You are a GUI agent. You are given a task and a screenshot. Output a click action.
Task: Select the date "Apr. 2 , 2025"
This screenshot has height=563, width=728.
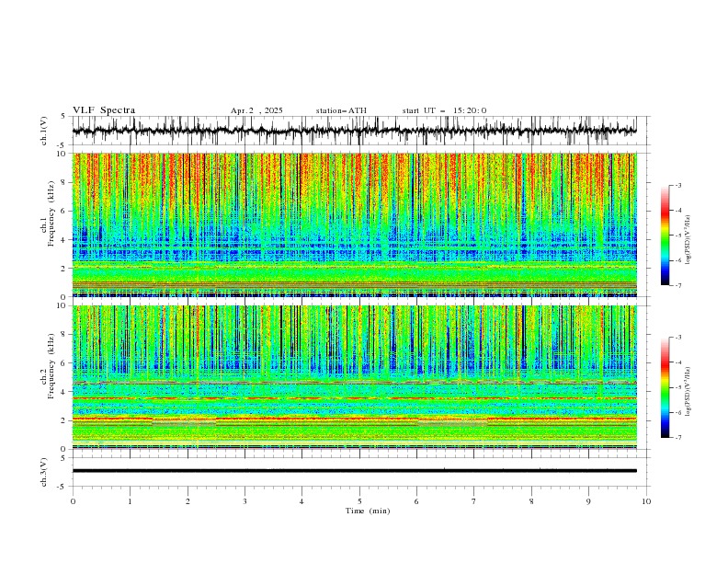click(x=256, y=110)
